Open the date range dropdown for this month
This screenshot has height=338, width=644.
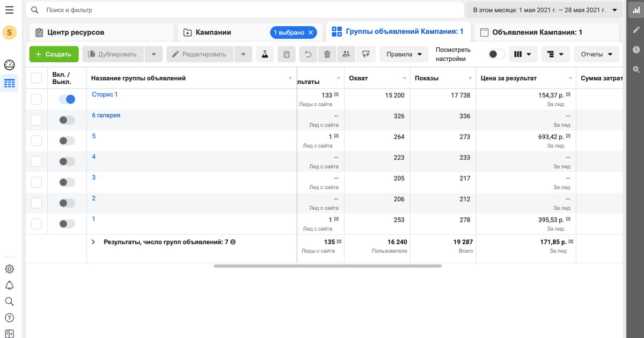coord(544,10)
